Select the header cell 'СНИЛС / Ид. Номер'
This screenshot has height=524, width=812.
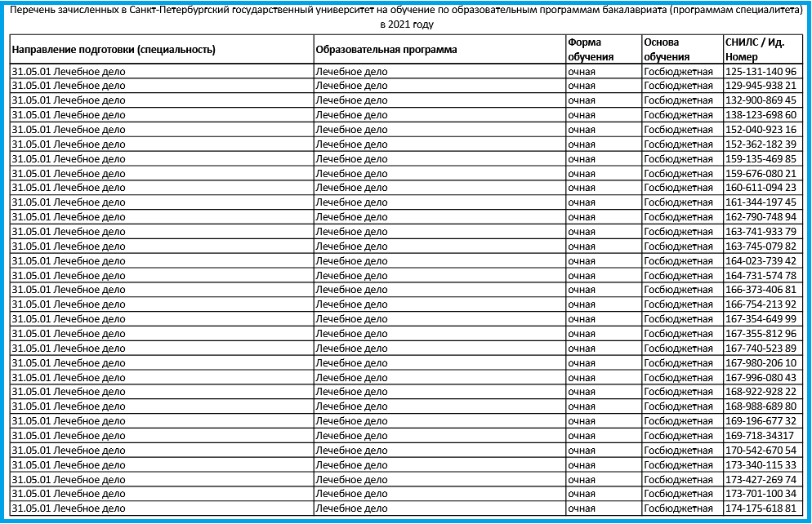[763, 50]
